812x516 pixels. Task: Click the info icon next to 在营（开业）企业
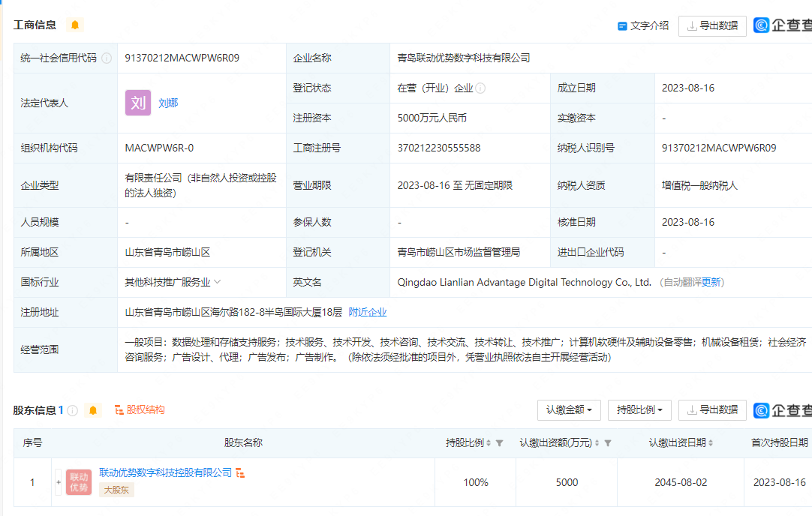tap(480, 88)
